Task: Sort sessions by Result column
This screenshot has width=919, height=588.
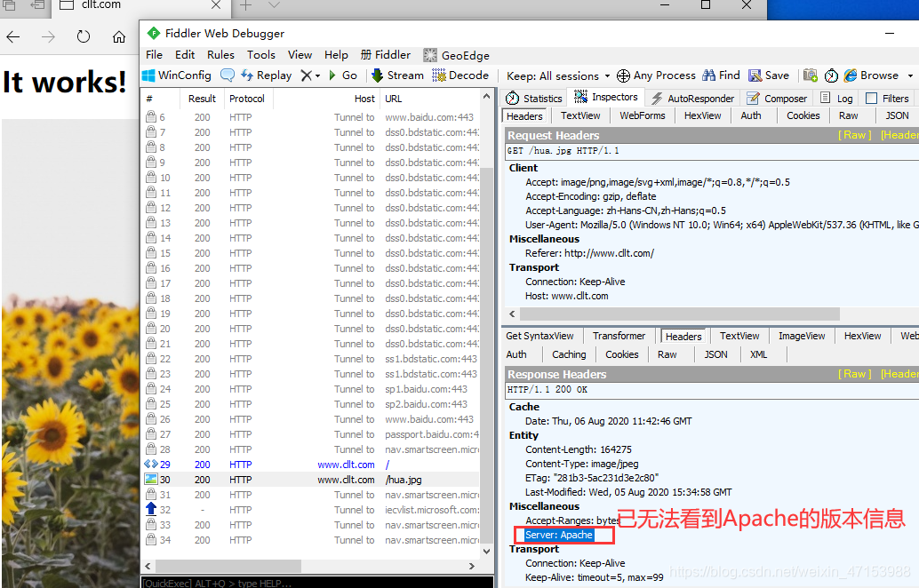Action: tap(202, 99)
